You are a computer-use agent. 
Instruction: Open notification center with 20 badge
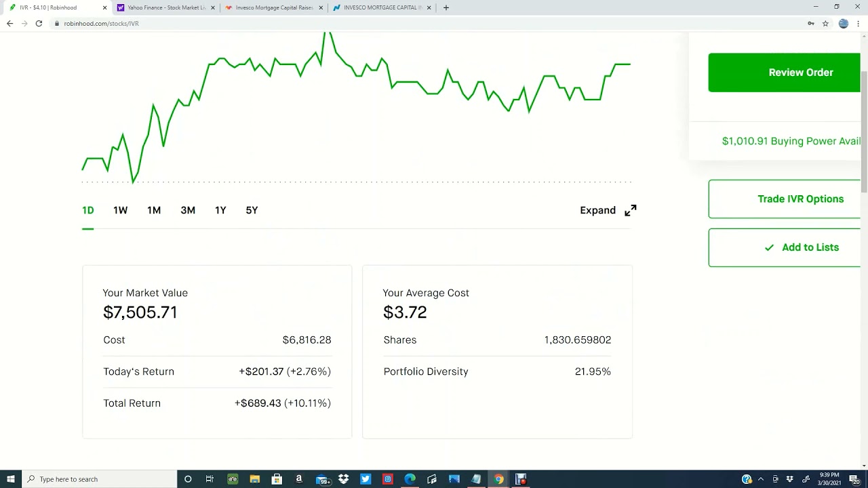pyautogui.click(x=854, y=479)
